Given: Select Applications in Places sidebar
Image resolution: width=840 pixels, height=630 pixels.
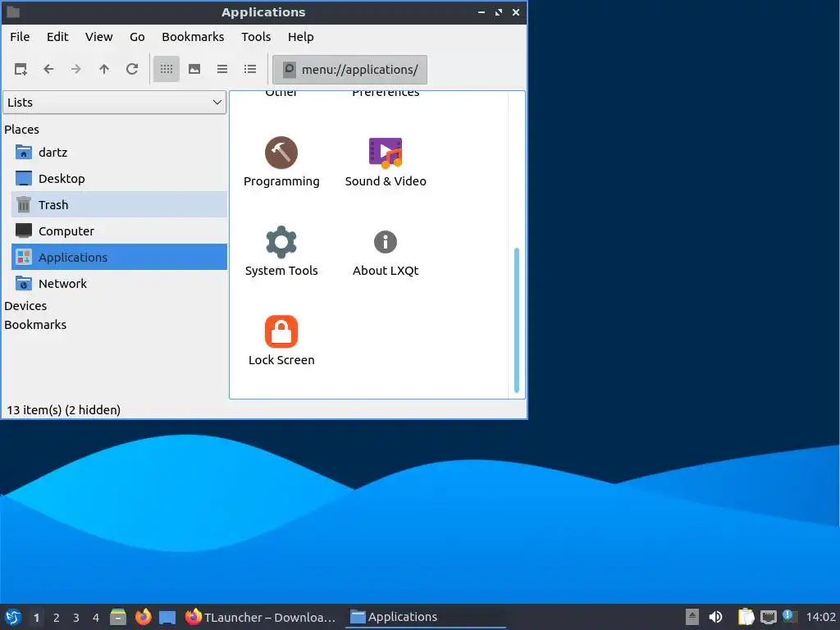Looking at the screenshot, I should [119, 257].
